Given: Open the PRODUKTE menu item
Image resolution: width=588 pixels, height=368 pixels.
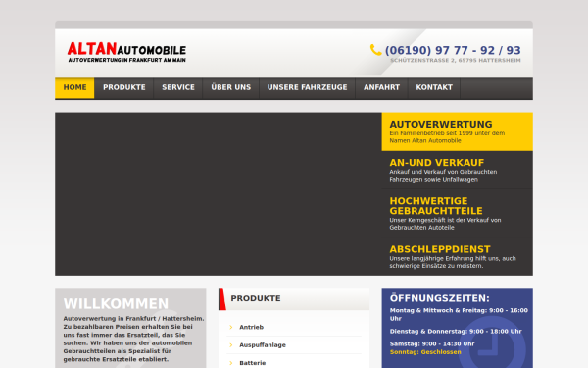Looking at the screenshot, I should pyautogui.click(x=124, y=87).
